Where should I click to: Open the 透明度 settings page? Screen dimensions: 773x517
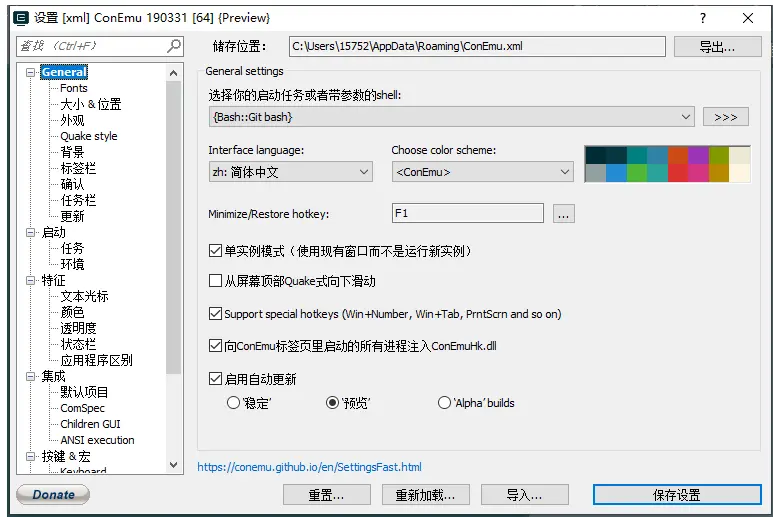tap(78, 328)
